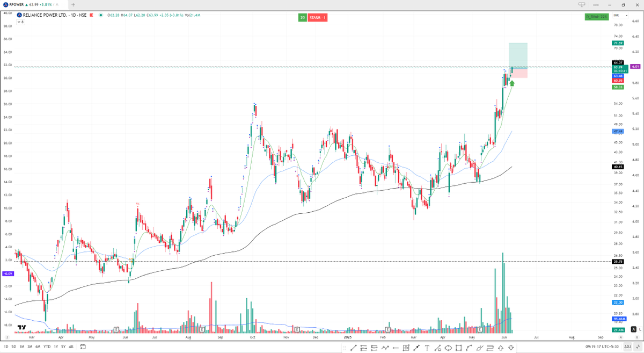Set range to 1Y

(56, 347)
